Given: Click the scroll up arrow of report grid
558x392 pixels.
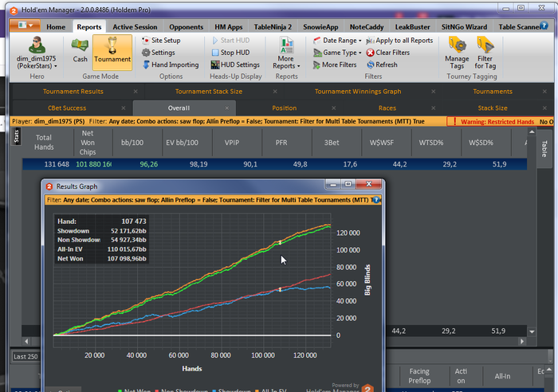Looking at the screenshot, I should tap(532, 132).
